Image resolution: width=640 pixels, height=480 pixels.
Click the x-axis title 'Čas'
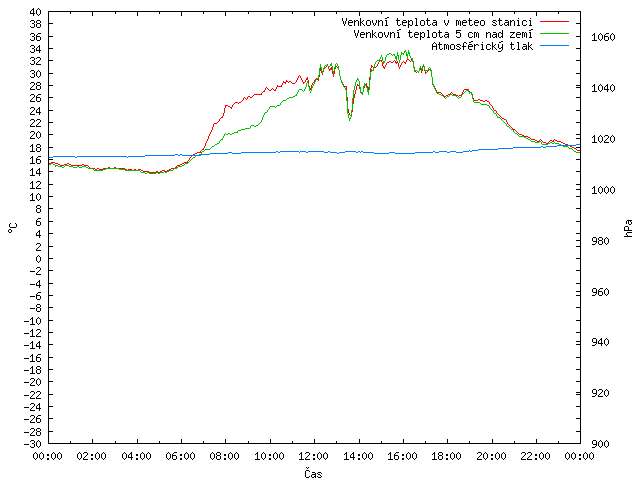coord(313,473)
